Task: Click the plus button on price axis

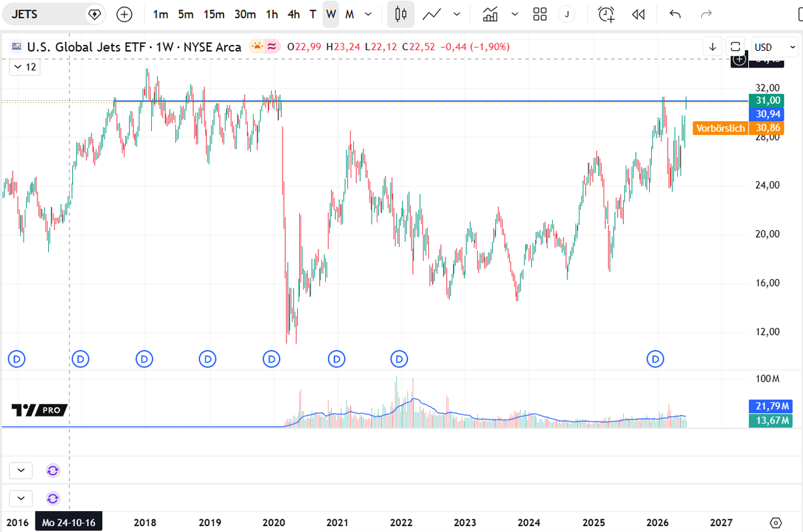Action: coord(739,60)
